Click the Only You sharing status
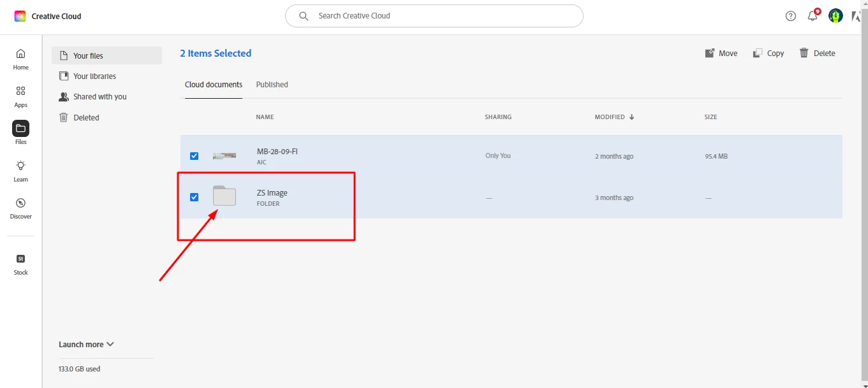The width and height of the screenshot is (868, 388). [x=498, y=155]
